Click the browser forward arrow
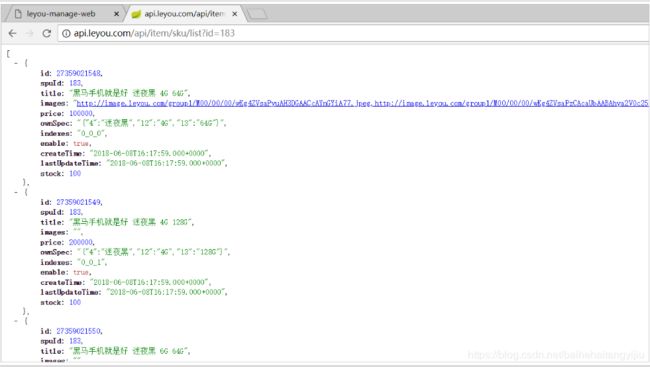 (x=29, y=34)
